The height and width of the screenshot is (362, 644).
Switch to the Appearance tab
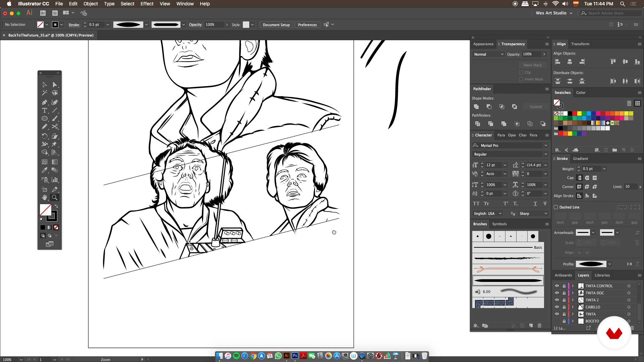point(483,44)
